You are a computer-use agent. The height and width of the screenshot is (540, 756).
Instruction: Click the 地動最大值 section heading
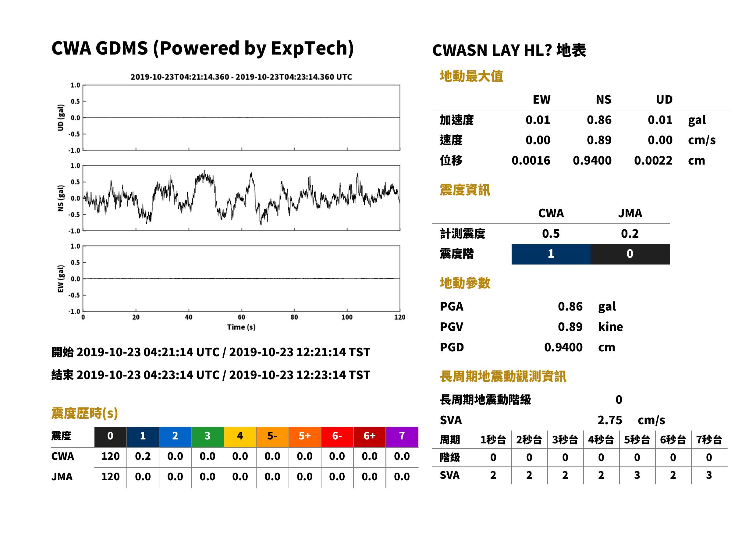click(471, 76)
